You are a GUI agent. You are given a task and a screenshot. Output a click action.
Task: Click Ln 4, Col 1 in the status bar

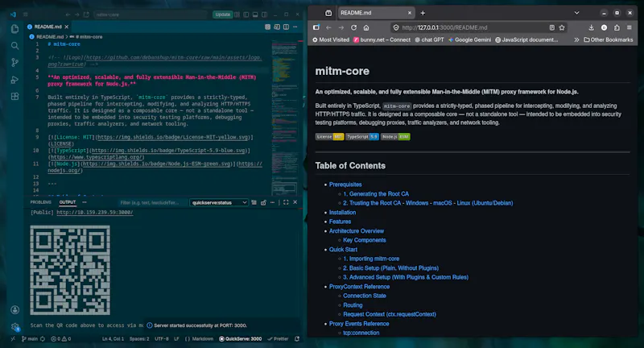(x=113, y=339)
